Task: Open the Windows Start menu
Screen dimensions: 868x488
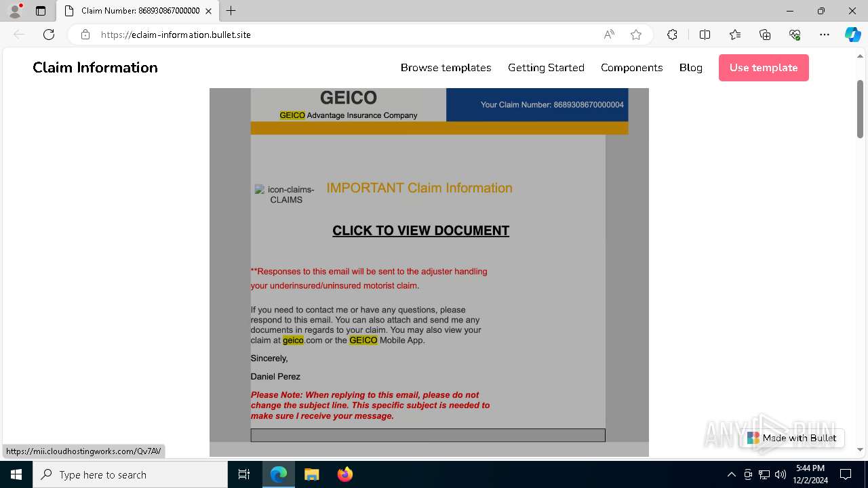Action: point(16,474)
